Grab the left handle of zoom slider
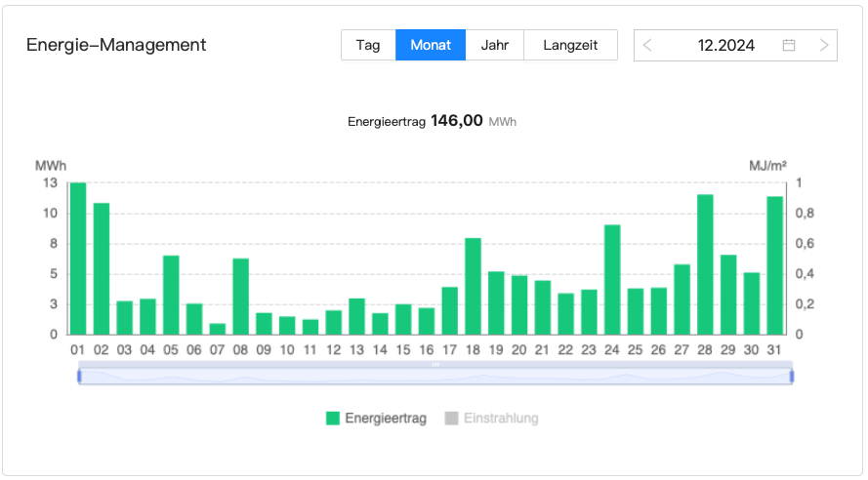This screenshot has width=868, height=480. click(79, 376)
